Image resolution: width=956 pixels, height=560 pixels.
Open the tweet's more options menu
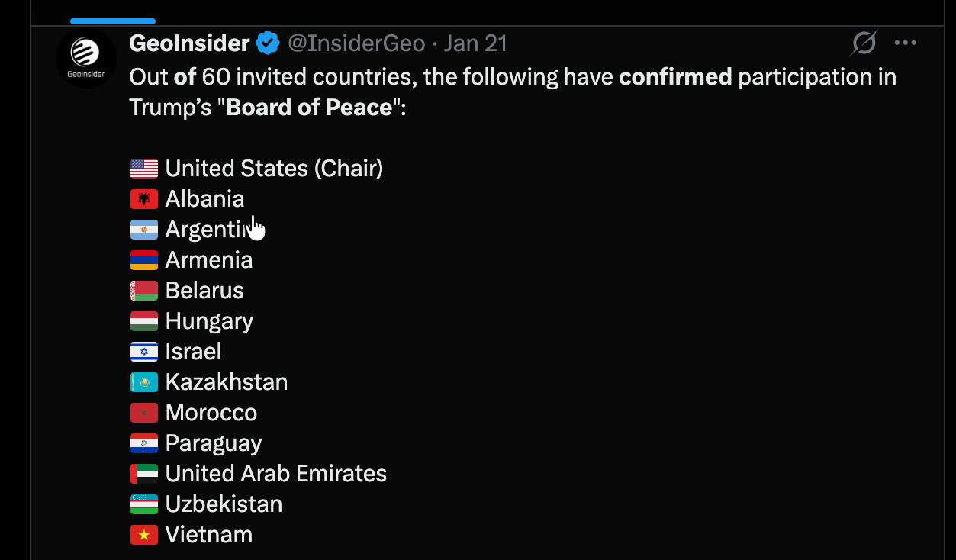(x=905, y=43)
